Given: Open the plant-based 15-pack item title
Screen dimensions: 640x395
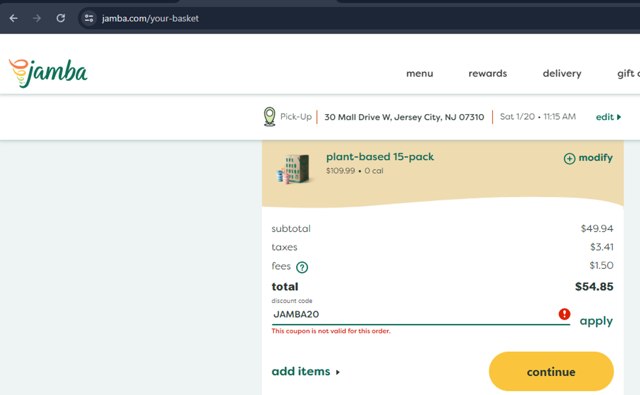Looking at the screenshot, I should point(380,157).
